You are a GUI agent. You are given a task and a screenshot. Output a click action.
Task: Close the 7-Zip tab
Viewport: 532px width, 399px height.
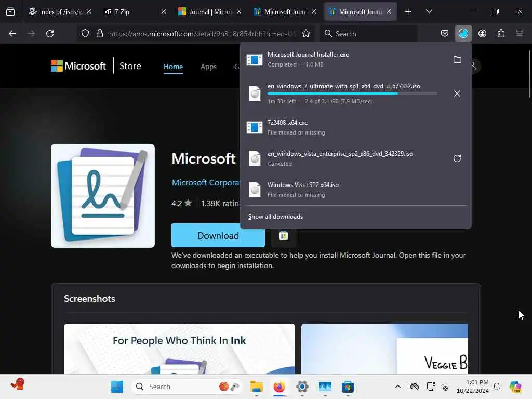coord(164,12)
